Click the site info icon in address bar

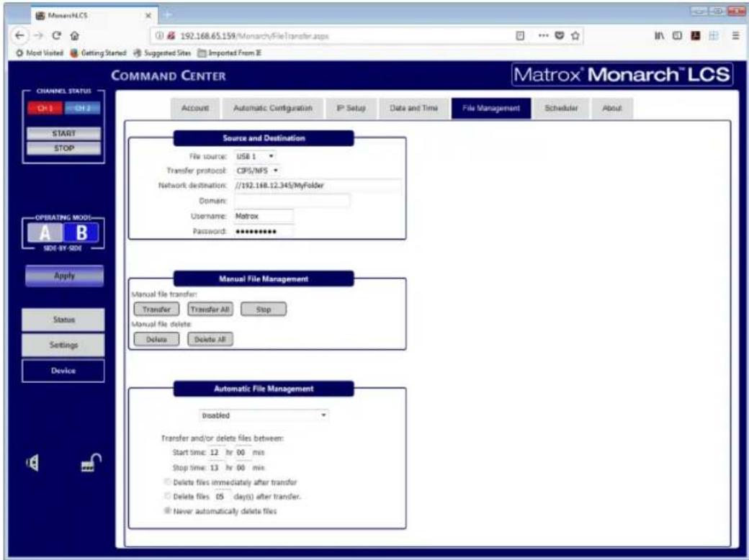pos(160,36)
